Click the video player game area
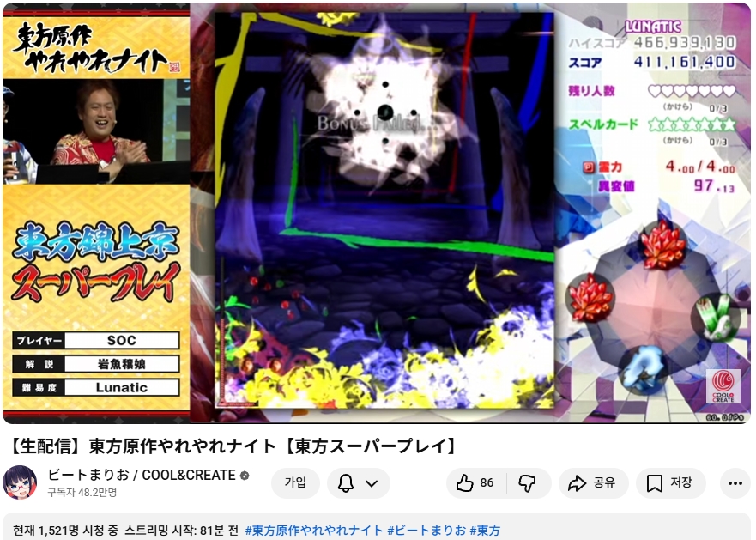756x540 pixels. [384, 210]
